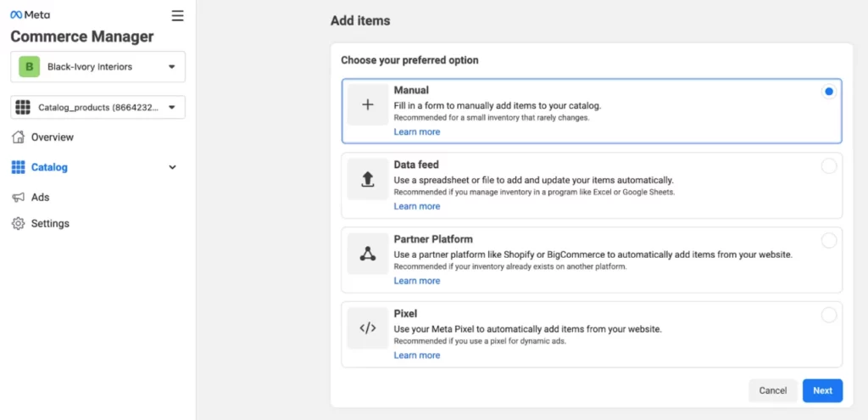Image resolution: width=868 pixels, height=420 pixels.
Task: Click the Manual plus icon
Action: coord(368,104)
